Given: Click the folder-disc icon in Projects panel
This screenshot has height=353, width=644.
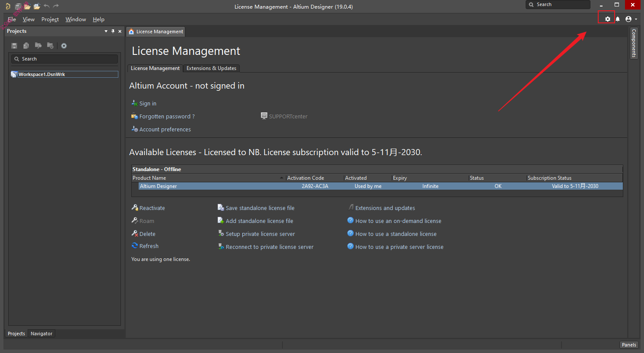Looking at the screenshot, I should (50, 45).
